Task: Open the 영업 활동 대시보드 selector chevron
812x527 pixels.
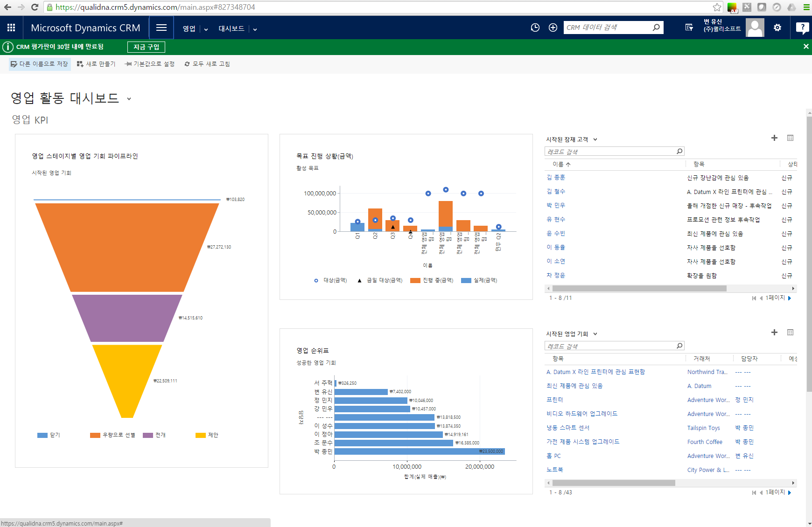Action: click(x=129, y=99)
